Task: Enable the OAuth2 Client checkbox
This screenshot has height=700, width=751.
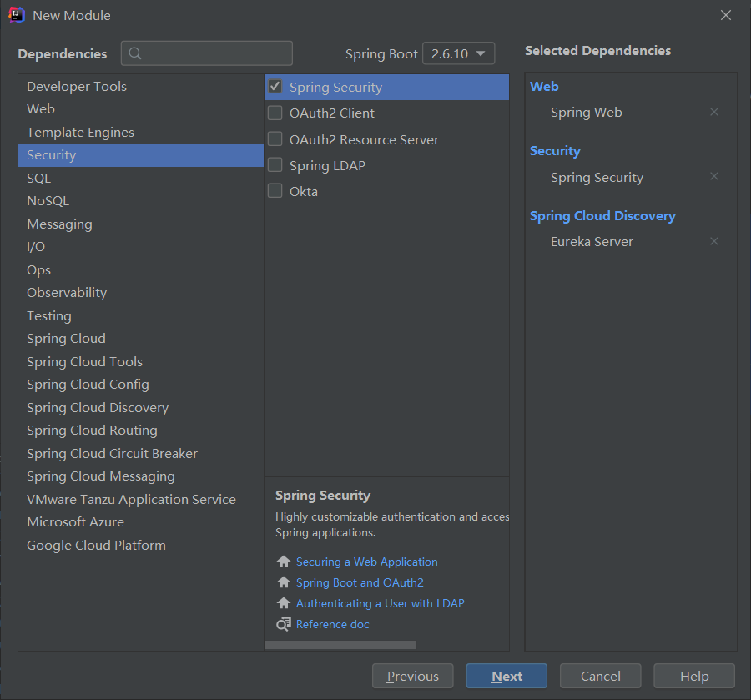Action: (x=275, y=113)
